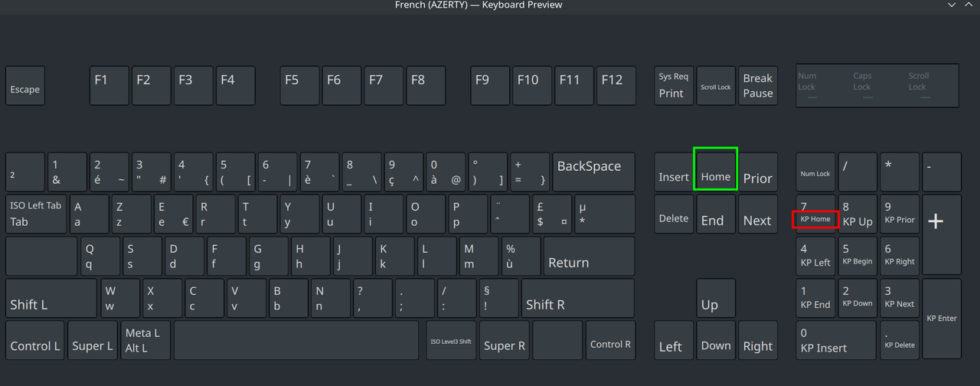Click the ISO Level3 Shift key
980x386 pixels.
coord(450,341)
